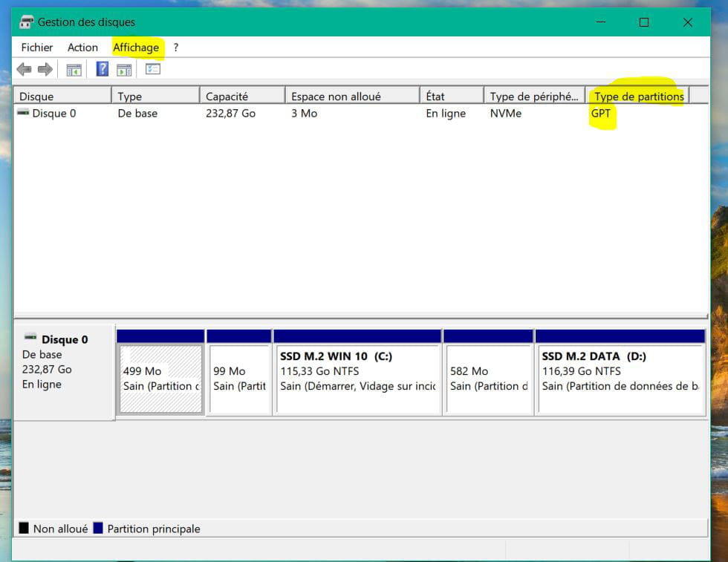The image size is (728, 562).
Task: Click the Disque 0 label in graphical view
Action: [x=64, y=340]
